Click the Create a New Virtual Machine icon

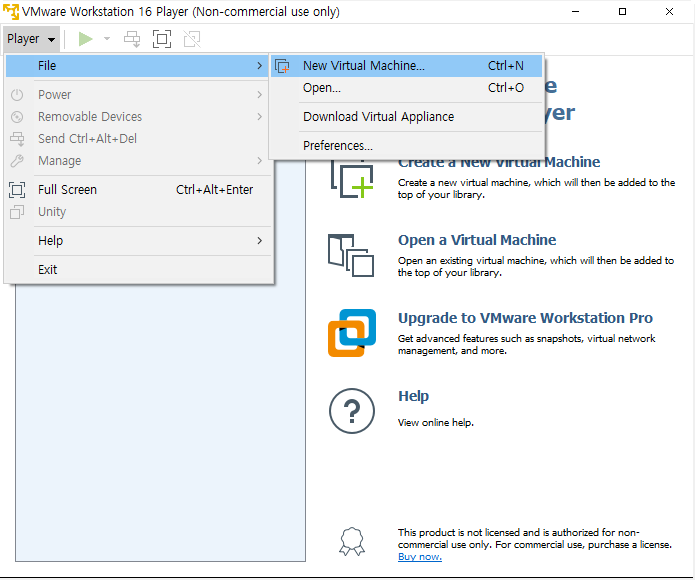pyautogui.click(x=352, y=179)
